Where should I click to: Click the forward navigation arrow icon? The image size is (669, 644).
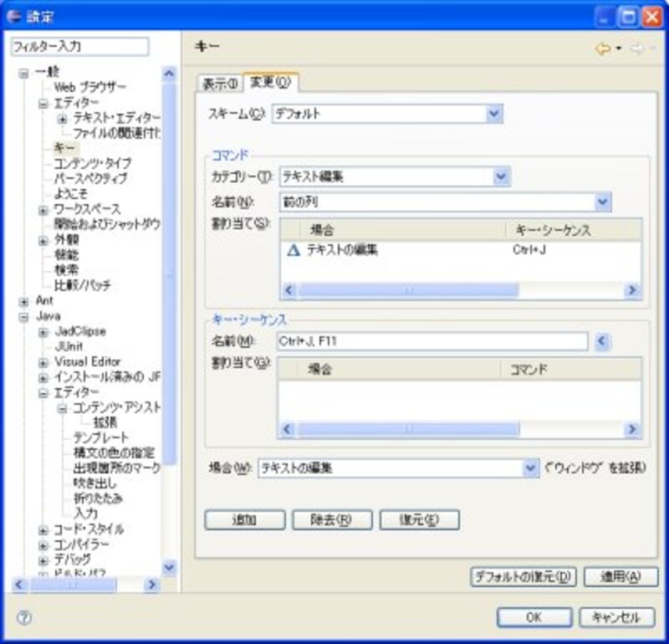click(636, 49)
